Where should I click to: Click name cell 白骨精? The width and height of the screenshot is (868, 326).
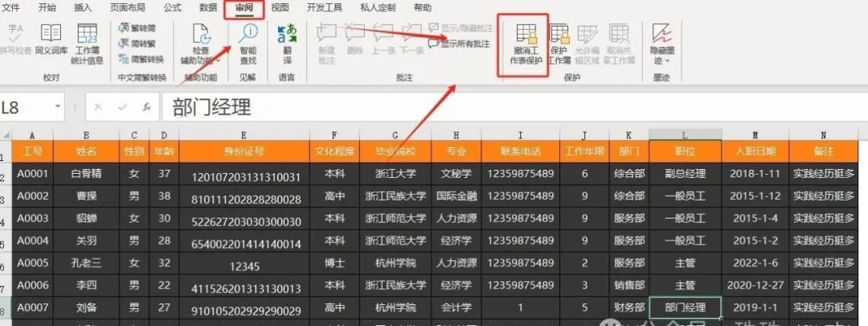click(86, 174)
